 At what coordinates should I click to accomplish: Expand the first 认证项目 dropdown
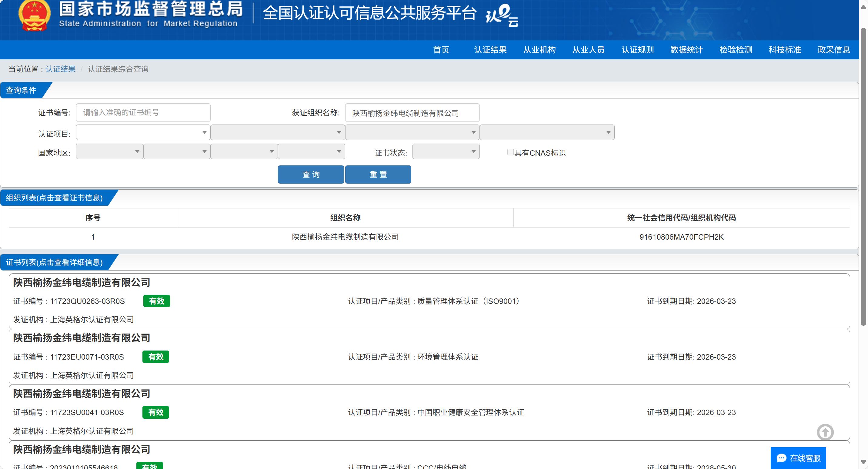(143, 132)
